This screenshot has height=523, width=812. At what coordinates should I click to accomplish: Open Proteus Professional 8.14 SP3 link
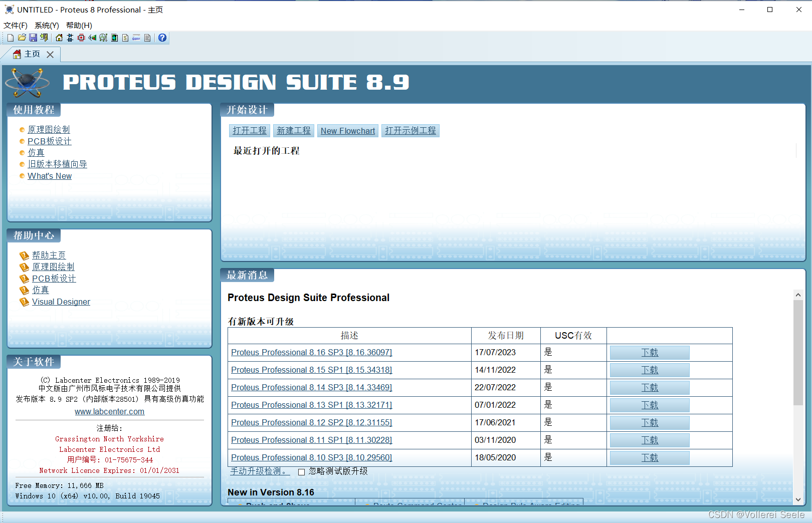[x=311, y=387]
